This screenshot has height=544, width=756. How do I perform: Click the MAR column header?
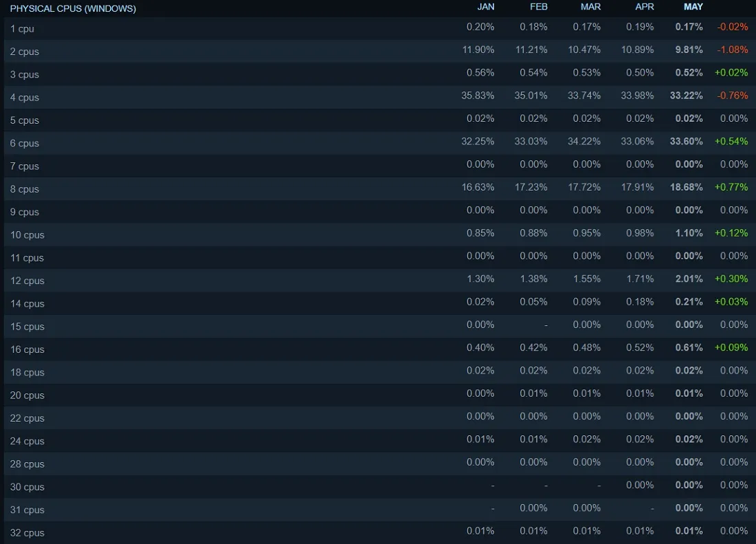pyautogui.click(x=590, y=7)
